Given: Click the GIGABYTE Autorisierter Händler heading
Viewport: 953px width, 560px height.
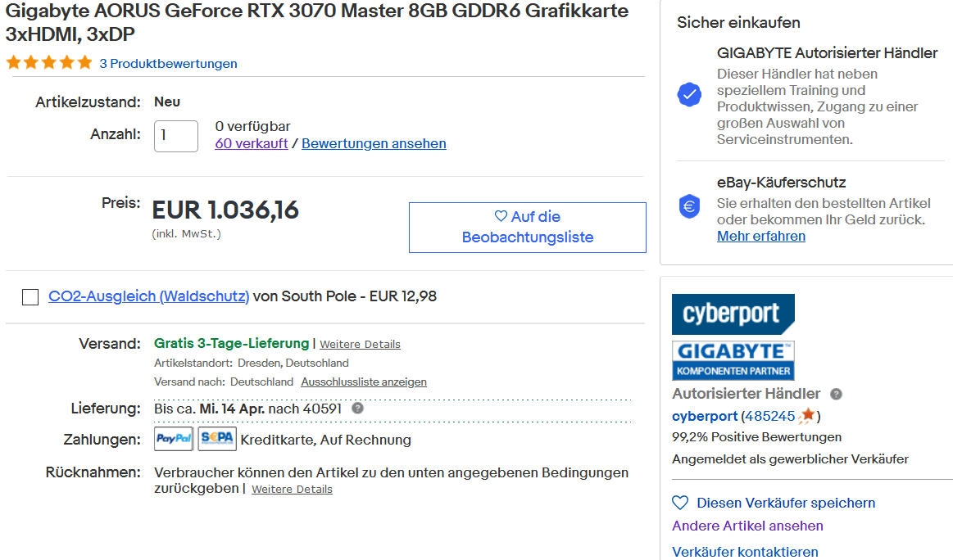Looking at the screenshot, I should (827, 53).
